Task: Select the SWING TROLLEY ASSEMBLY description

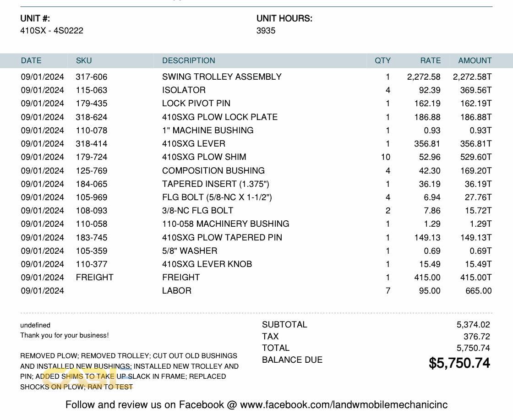Action: coord(222,77)
